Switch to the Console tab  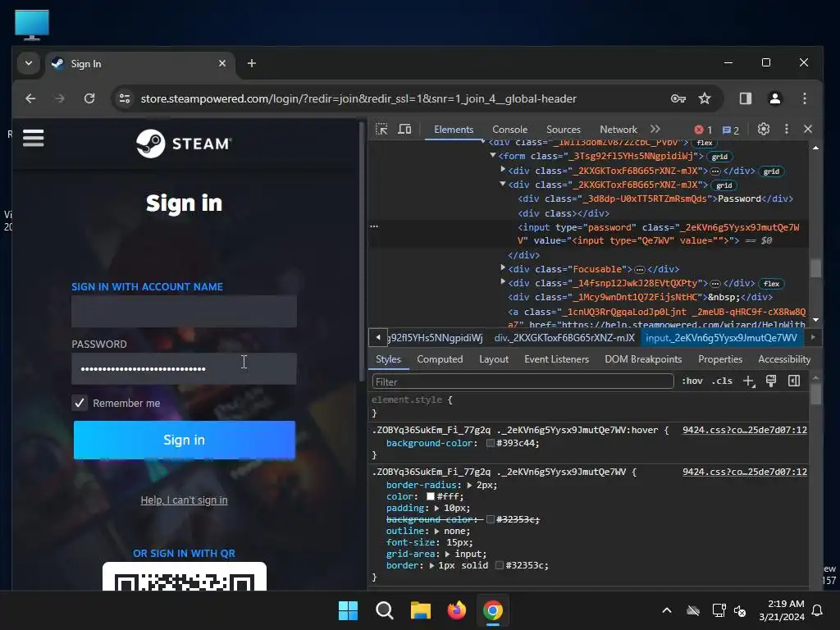509,130
